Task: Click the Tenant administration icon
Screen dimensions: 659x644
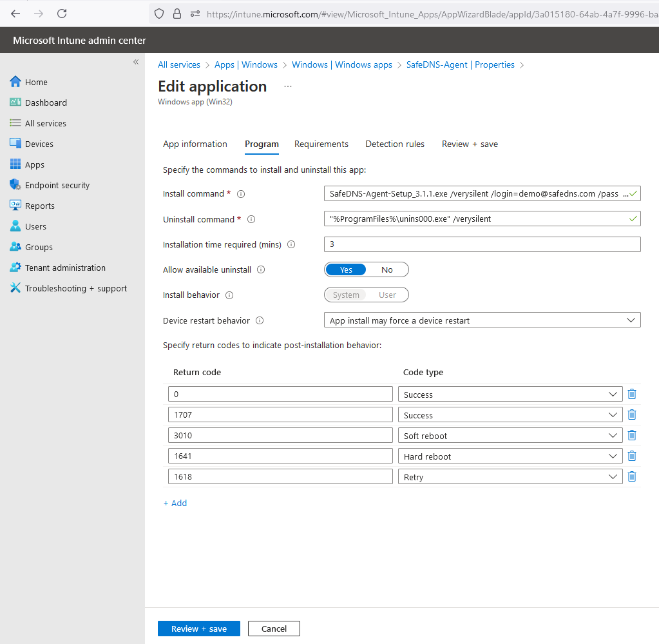Action: 15,267
